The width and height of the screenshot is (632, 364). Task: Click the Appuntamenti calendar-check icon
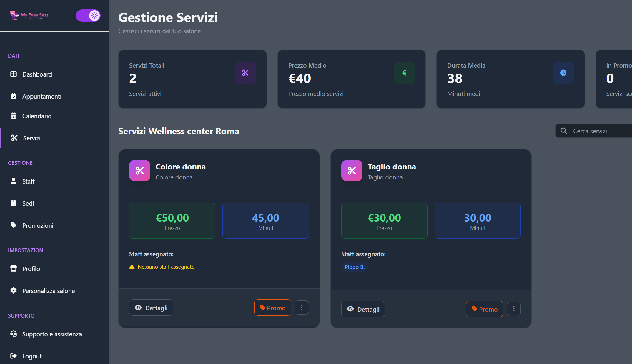coord(14,96)
